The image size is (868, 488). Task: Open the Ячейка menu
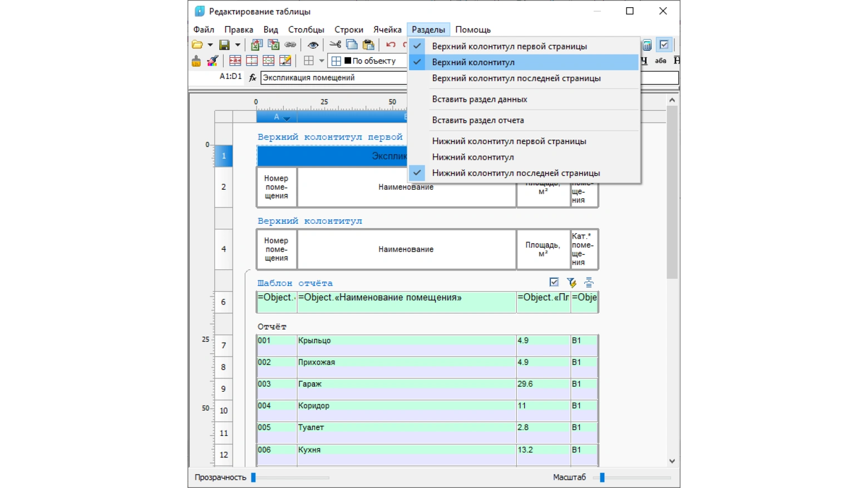pyautogui.click(x=387, y=29)
